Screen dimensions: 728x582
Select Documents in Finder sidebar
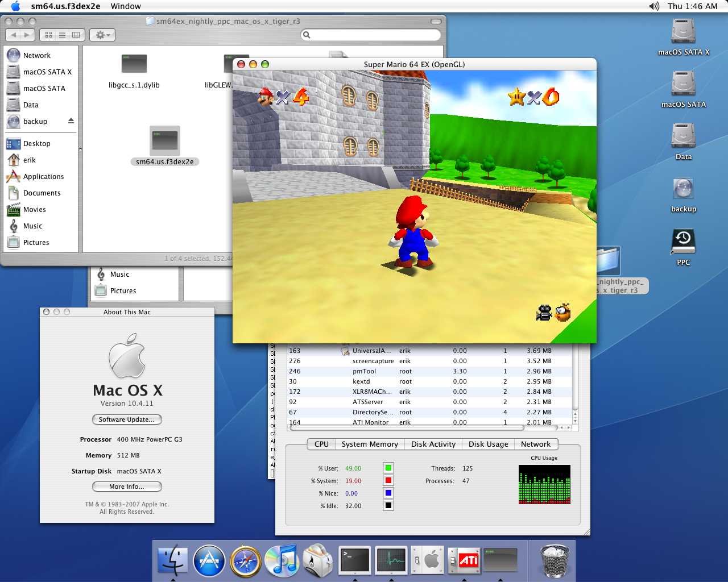click(41, 193)
